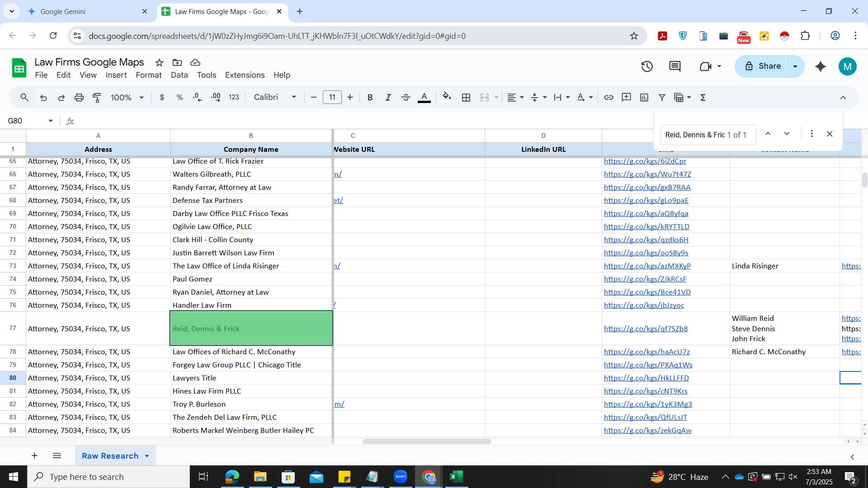This screenshot has width=868, height=488.
Task: Click the move to folder icon
Action: click(177, 62)
